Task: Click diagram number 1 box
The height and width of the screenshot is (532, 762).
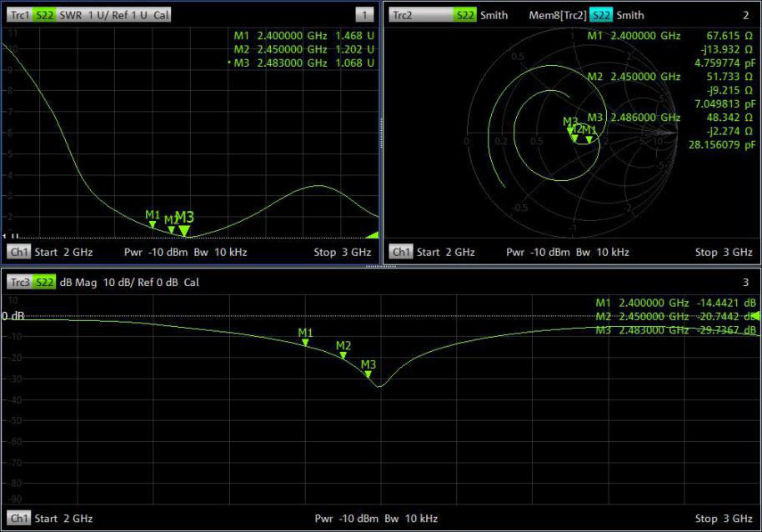Action: coord(363,15)
